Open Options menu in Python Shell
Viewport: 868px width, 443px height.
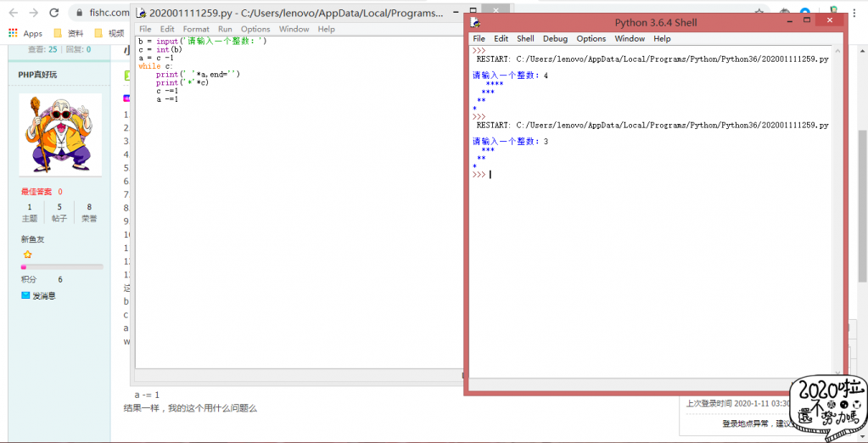coord(591,38)
